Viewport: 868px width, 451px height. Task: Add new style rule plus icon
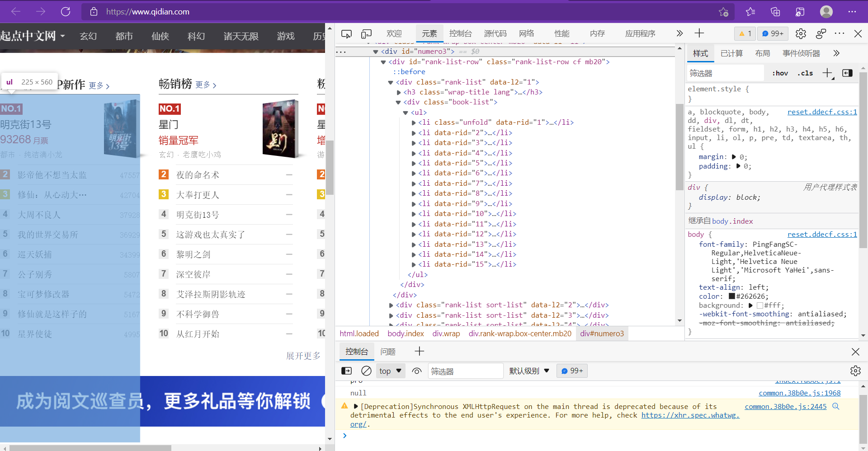click(827, 73)
